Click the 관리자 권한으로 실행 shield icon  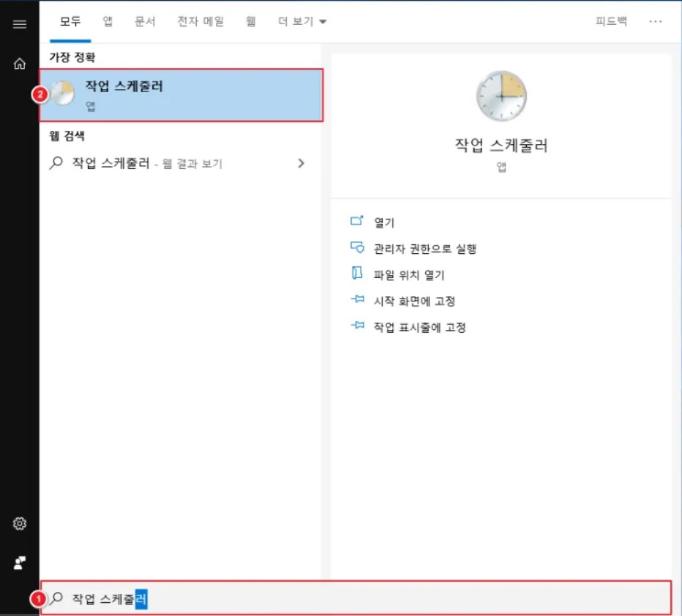[x=359, y=248]
